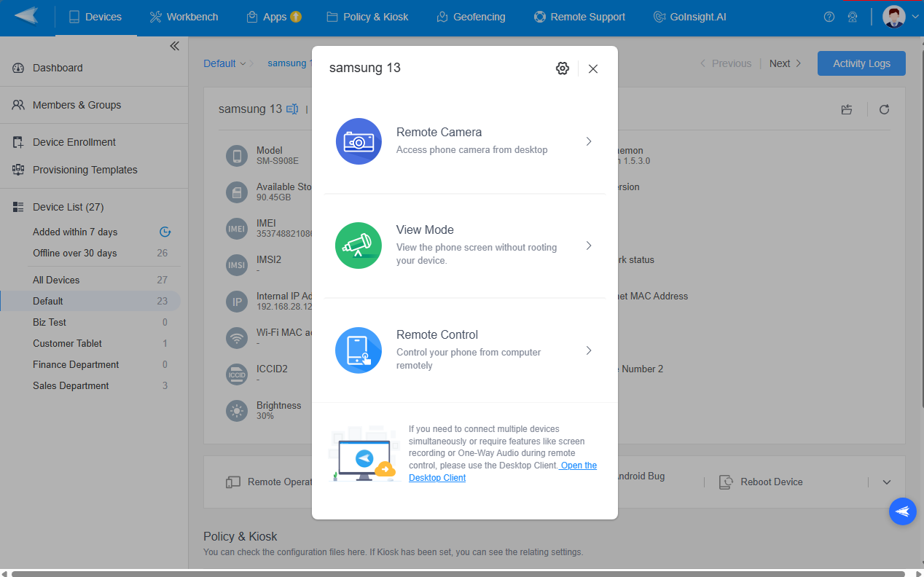Expand Remote Camera chevron arrow
This screenshot has height=577, width=924.
pyautogui.click(x=589, y=141)
